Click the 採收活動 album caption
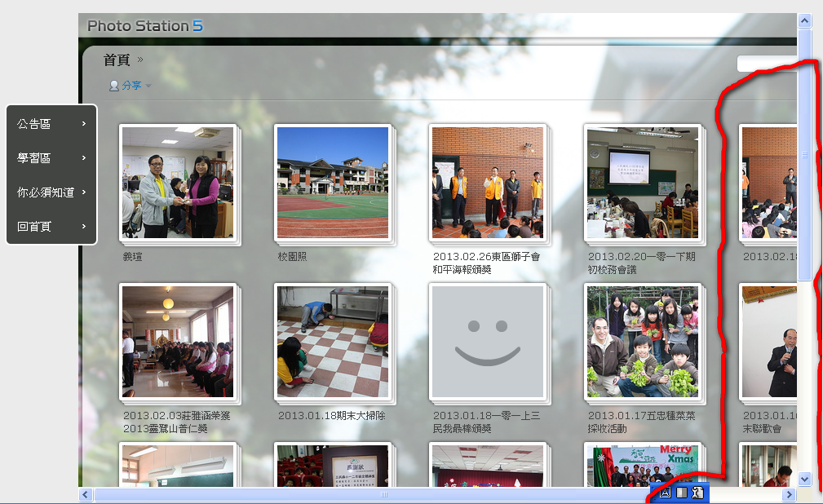This screenshot has height=504, width=823. (608, 429)
